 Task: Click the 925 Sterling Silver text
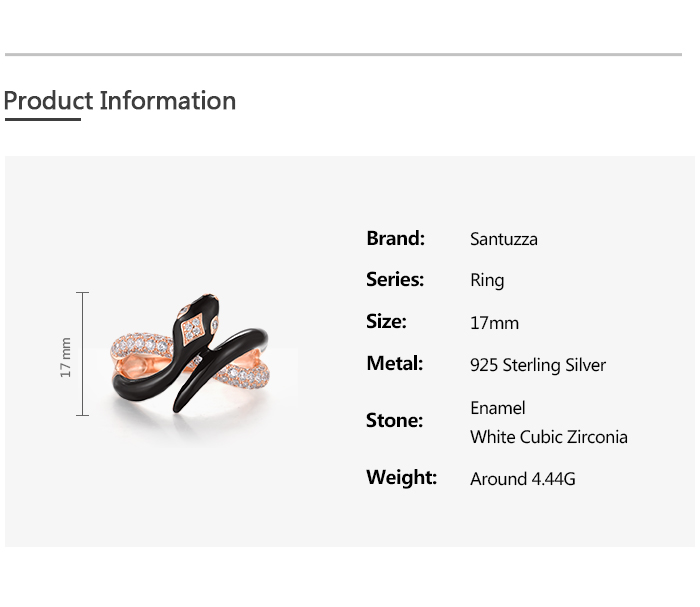[x=538, y=365]
